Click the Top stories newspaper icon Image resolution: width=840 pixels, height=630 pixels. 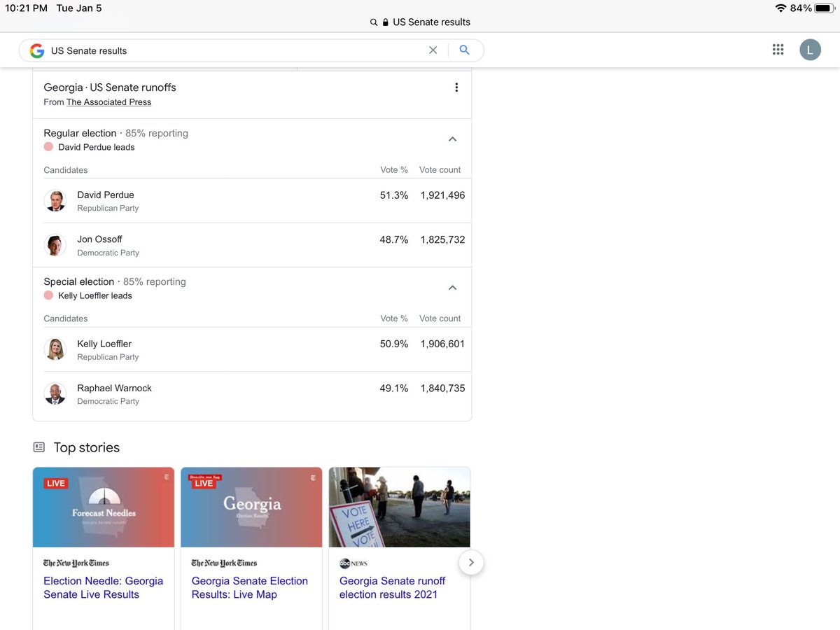tap(39, 447)
